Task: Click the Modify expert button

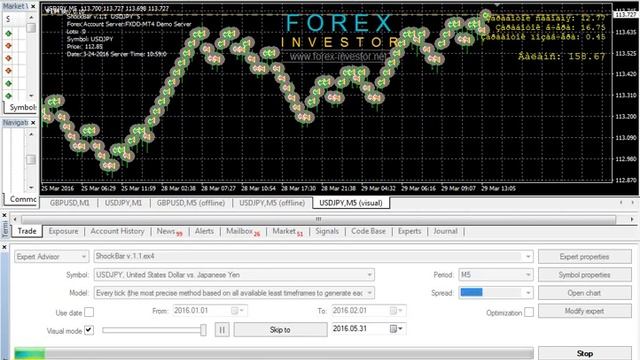Action: coord(584,311)
